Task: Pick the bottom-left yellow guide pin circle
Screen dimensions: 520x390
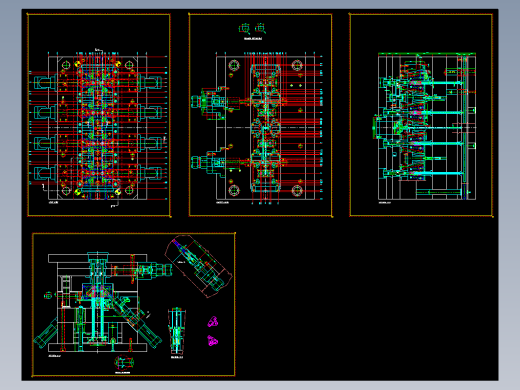Action: pos(78,191)
